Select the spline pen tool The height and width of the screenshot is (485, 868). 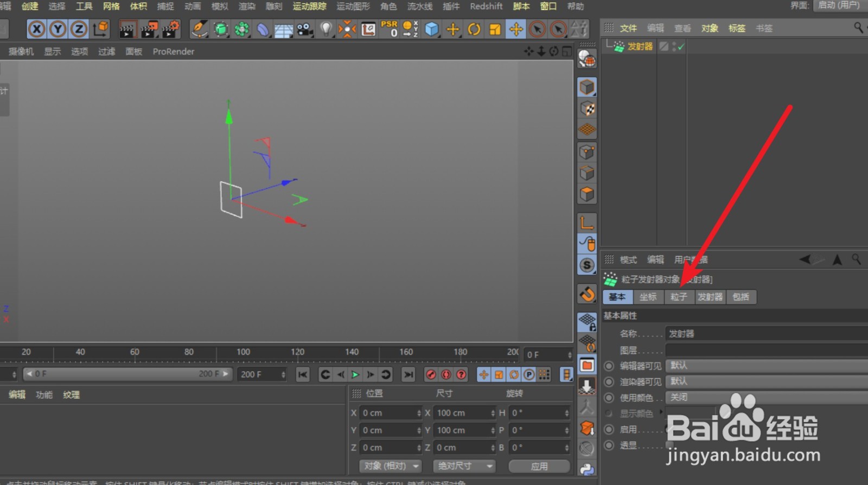click(199, 29)
